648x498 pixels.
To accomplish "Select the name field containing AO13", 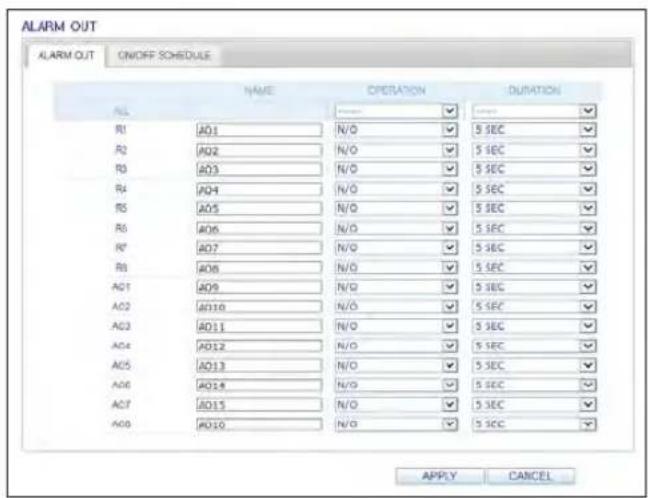I will point(259,366).
